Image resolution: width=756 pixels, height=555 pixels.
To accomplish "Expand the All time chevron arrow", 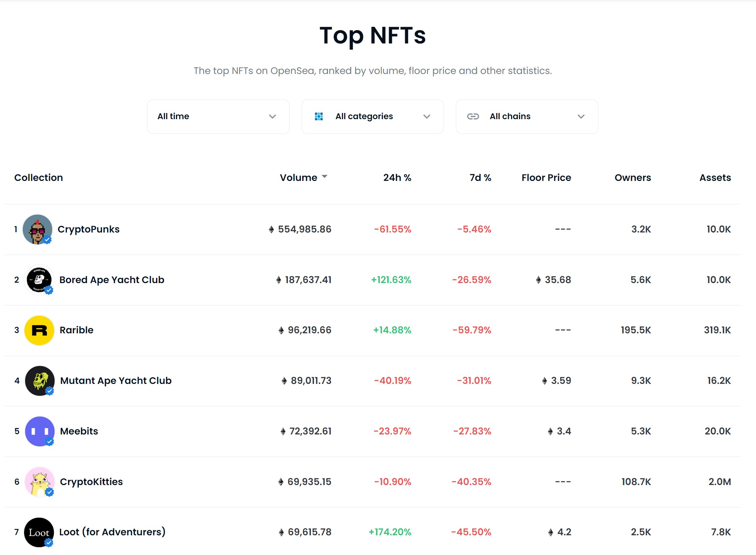I will click(272, 116).
